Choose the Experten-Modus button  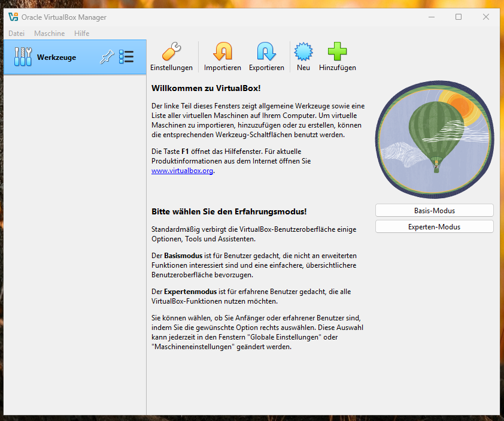tap(434, 226)
